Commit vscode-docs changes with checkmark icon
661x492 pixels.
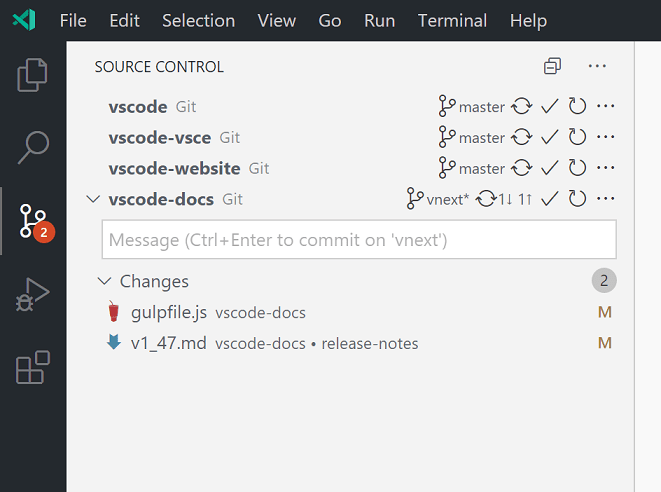coord(549,199)
